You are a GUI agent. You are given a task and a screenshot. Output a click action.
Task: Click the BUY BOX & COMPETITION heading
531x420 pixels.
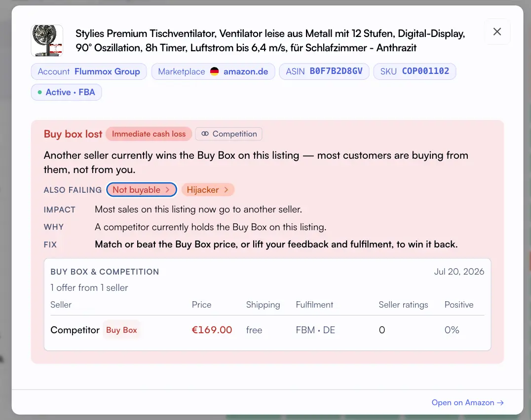(x=105, y=272)
